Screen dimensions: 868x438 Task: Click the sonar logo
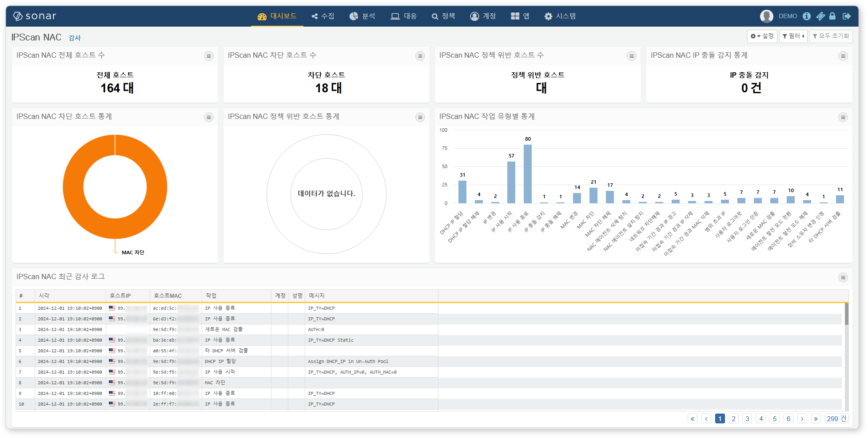pyautogui.click(x=35, y=16)
